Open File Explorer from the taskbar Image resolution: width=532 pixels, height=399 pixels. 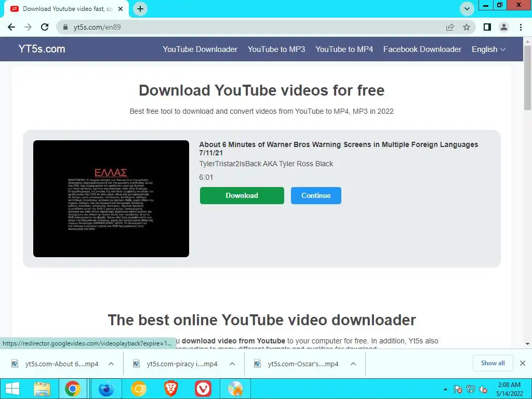(42, 389)
